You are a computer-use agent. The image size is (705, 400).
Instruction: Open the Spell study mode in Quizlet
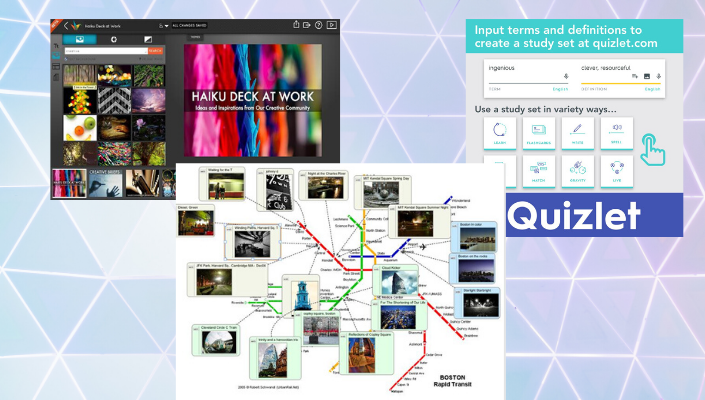pyautogui.click(x=617, y=133)
